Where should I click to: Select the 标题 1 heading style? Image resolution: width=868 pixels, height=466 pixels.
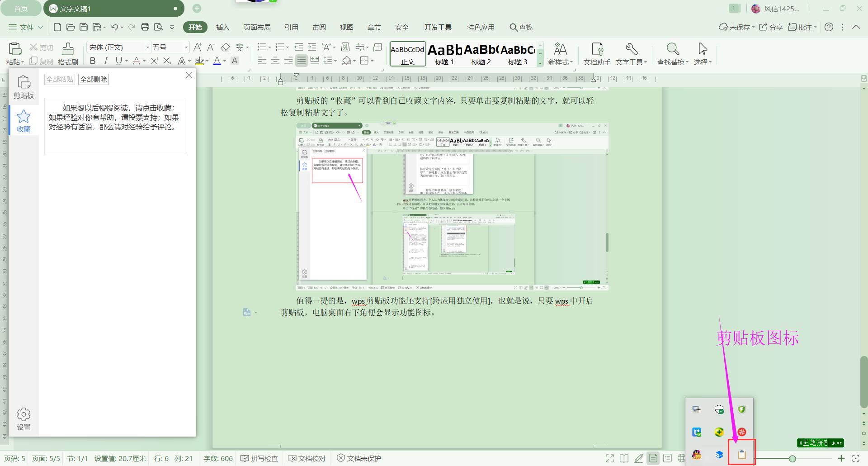point(444,54)
